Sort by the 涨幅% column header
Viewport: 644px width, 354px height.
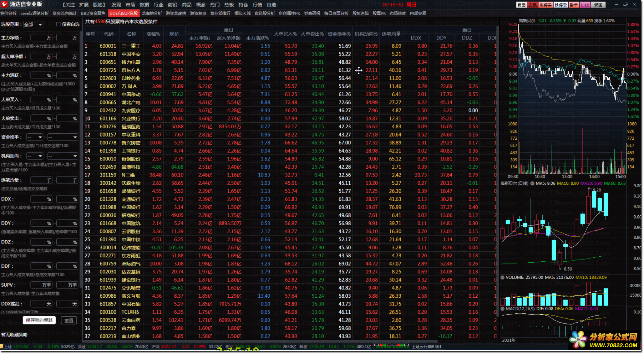(x=153, y=34)
